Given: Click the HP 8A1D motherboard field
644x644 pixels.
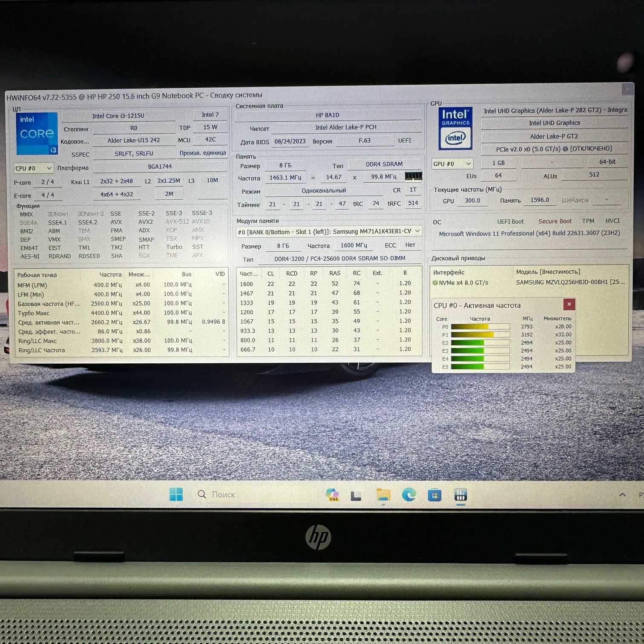Looking at the screenshot, I should 328,115.
